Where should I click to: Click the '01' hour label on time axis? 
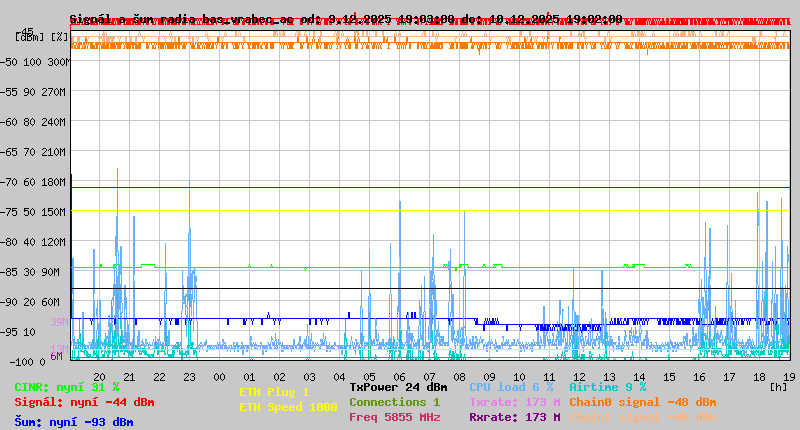pos(249,377)
